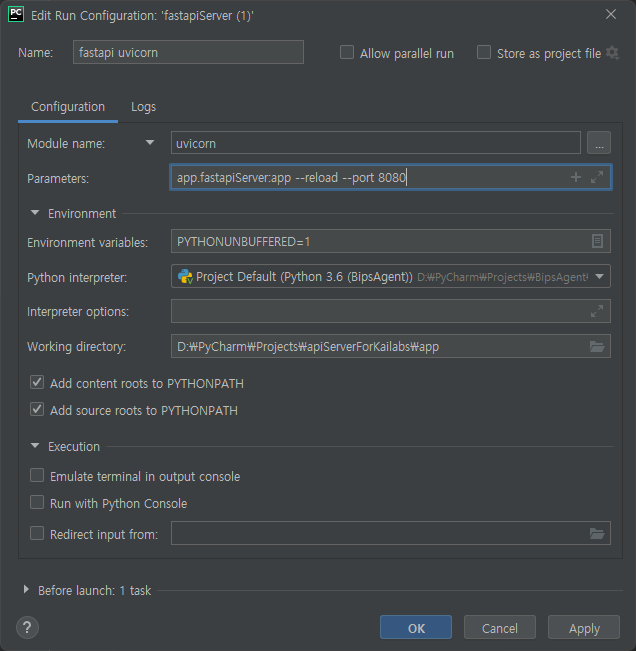The width and height of the screenshot is (636, 651).
Task: Click the 'Python interpreter:' label
Action: (x=77, y=277)
